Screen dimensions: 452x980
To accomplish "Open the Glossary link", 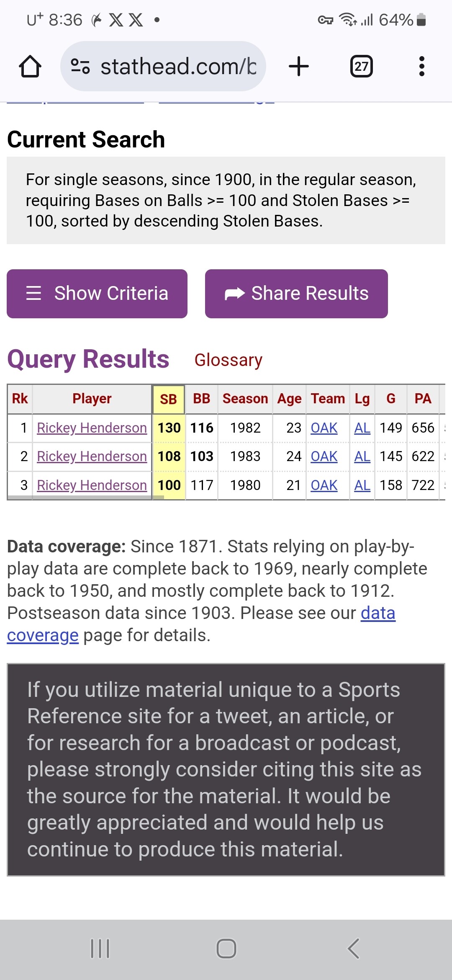I will click(x=228, y=360).
